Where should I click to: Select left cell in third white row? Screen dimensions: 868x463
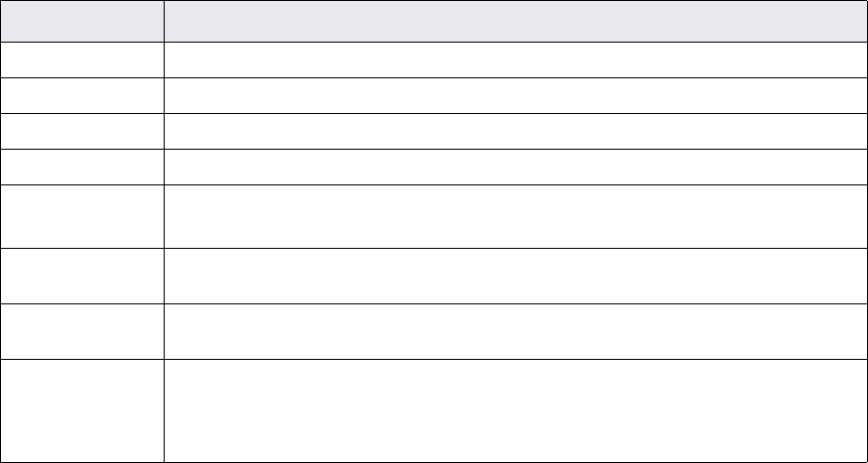(81, 131)
